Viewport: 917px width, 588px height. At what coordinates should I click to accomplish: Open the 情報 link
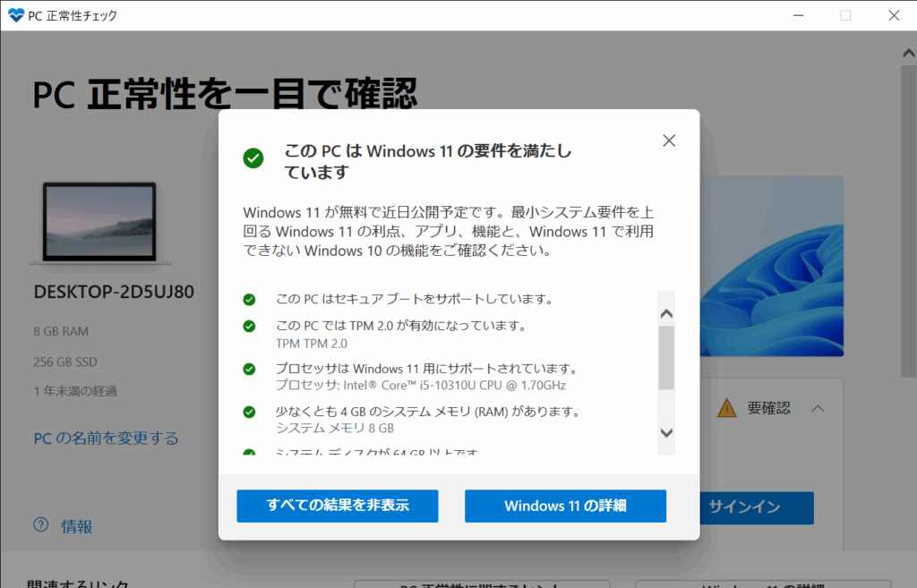point(77,526)
